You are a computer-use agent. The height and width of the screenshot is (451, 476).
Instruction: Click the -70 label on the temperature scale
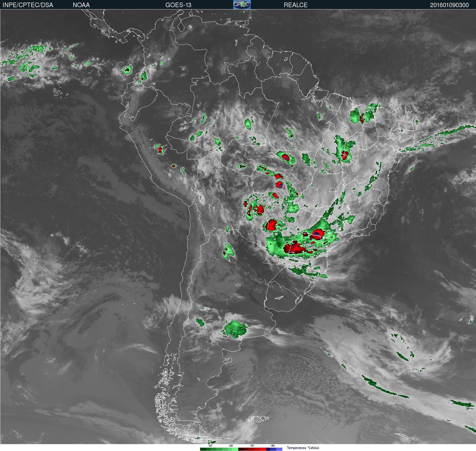pyautogui.click(x=251, y=446)
